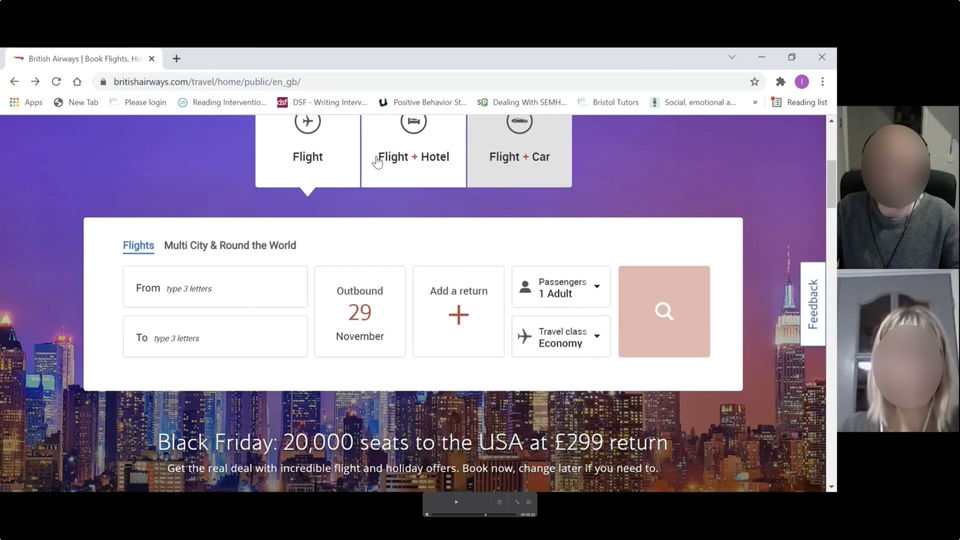Open the Please login bookmark
The image size is (960, 540).
138,102
